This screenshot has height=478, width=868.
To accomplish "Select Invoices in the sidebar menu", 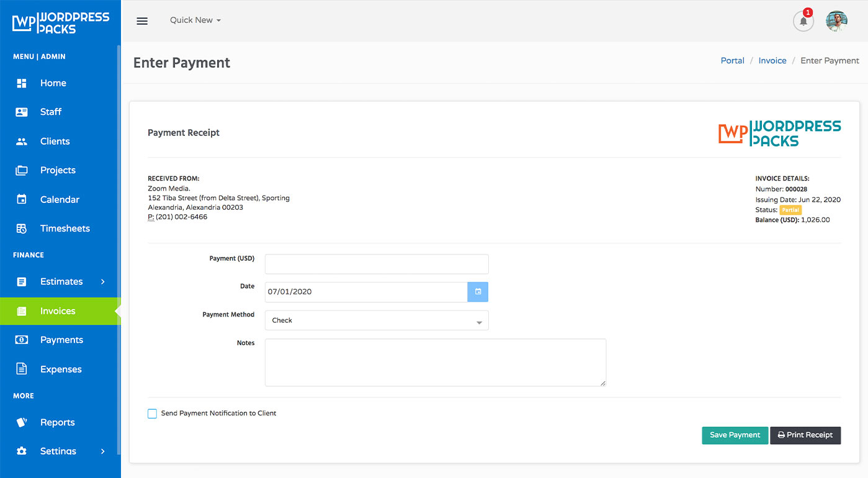I will pos(59,310).
